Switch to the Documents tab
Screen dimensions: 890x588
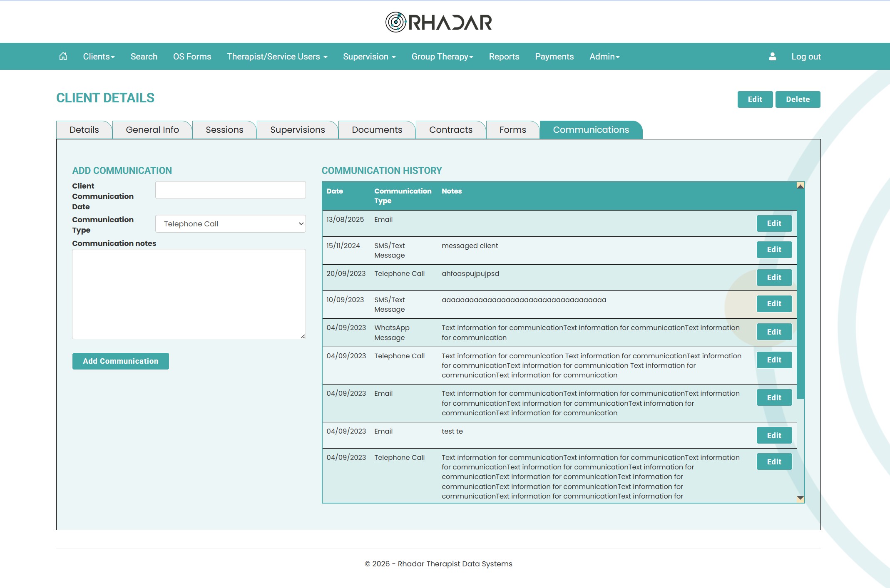[x=377, y=130]
